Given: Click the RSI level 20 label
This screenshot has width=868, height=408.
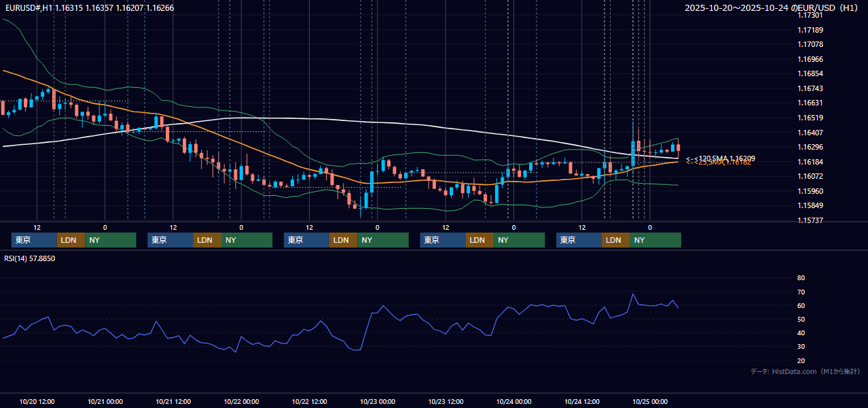Looking at the screenshot, I should [x=801, y=360].
